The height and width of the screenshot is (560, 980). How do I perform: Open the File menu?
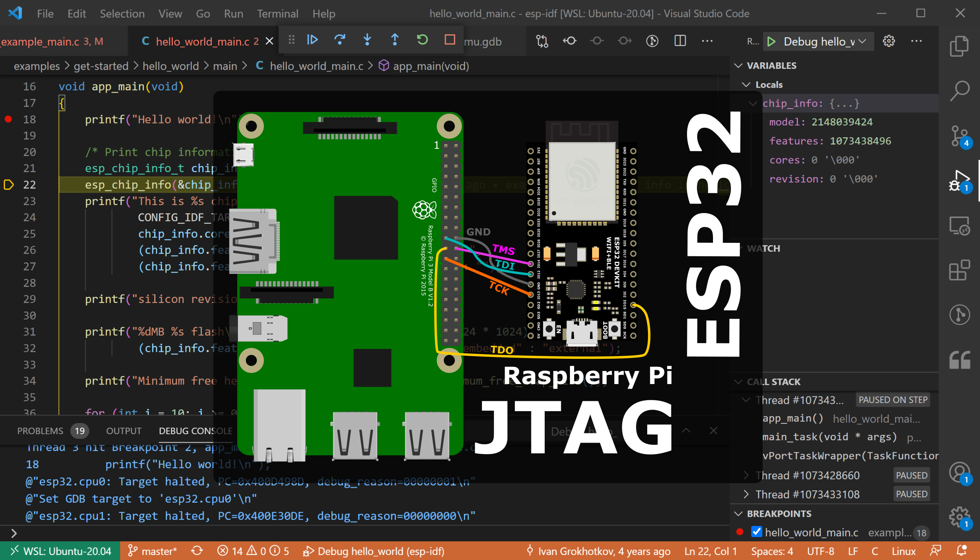[x=45, y=14]
